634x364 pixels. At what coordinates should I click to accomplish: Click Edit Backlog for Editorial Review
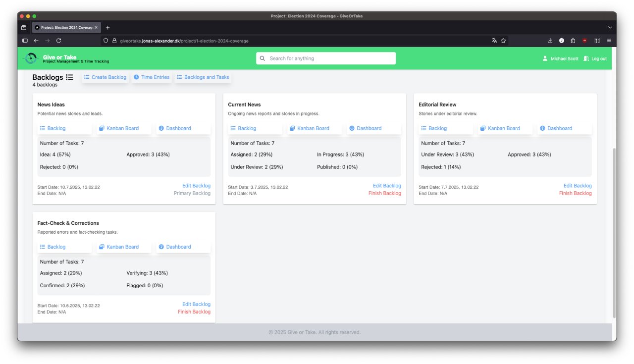tap(577, 186)
